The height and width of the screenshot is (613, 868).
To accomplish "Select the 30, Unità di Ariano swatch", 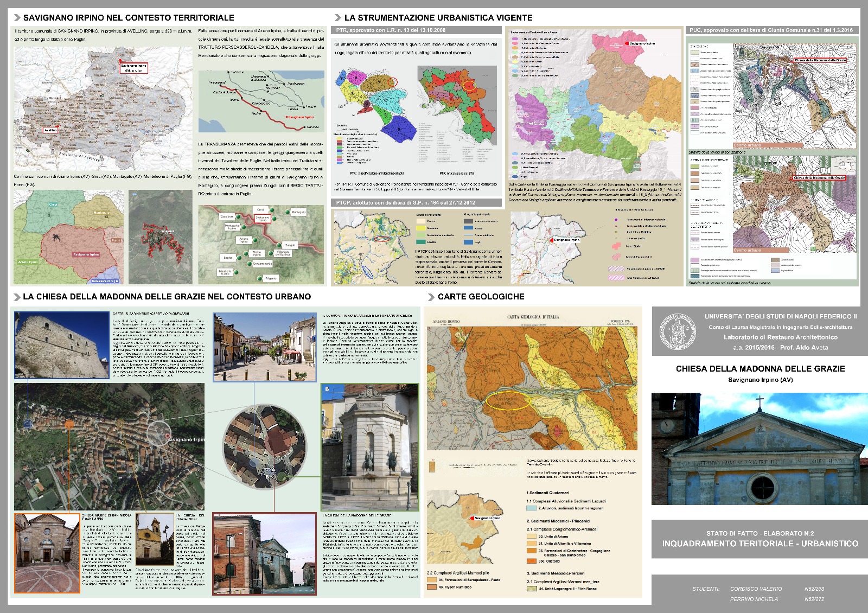I will [531, 536].
